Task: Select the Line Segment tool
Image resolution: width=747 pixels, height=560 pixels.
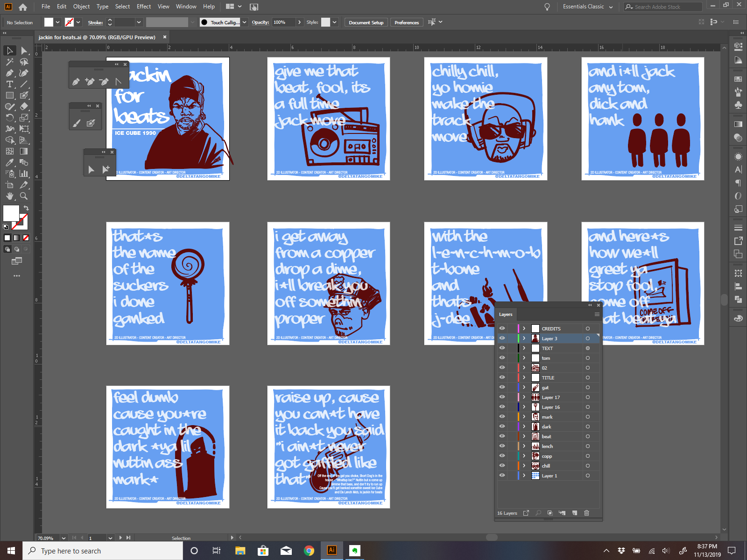Action: [24, 84]
